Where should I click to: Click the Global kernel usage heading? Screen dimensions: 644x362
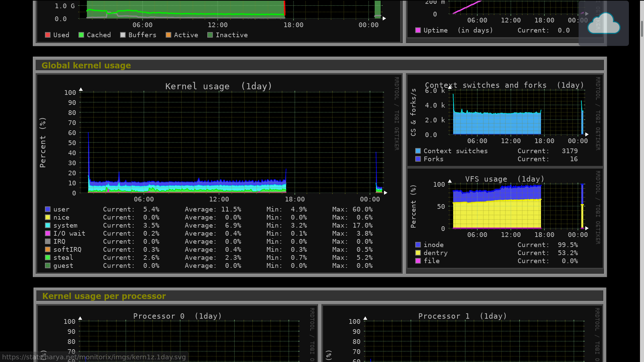86,65
